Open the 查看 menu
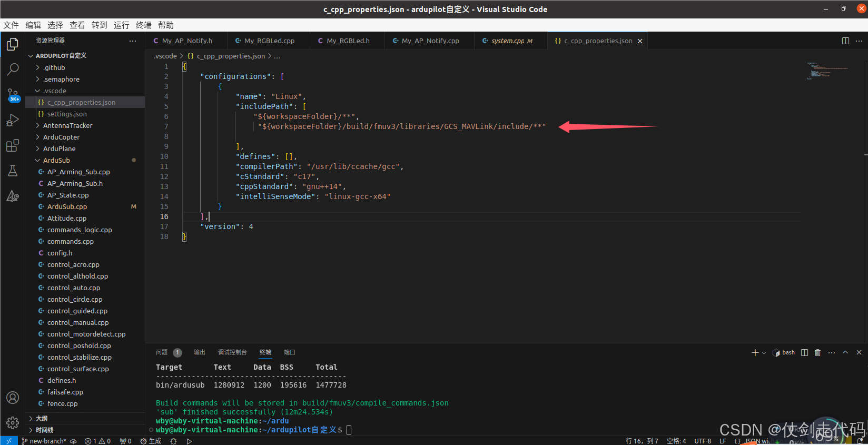Image resolution: width=868 pixels, height=445 pixels. [77, 25]
